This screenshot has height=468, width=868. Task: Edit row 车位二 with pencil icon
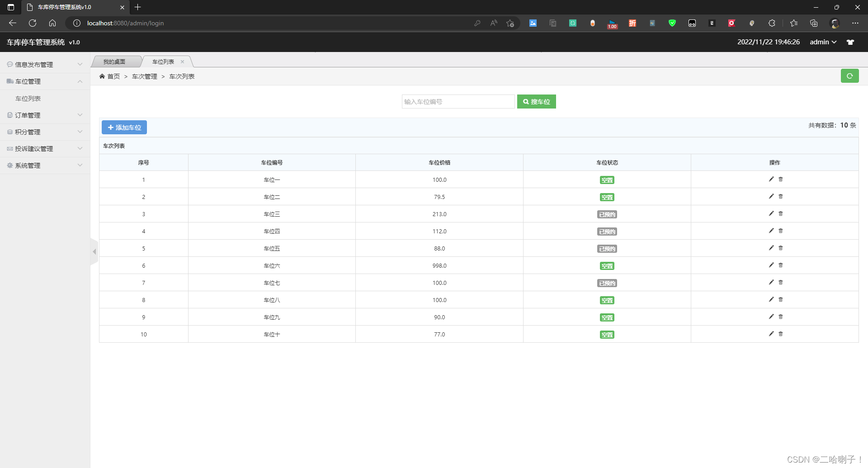pos(771,196)
